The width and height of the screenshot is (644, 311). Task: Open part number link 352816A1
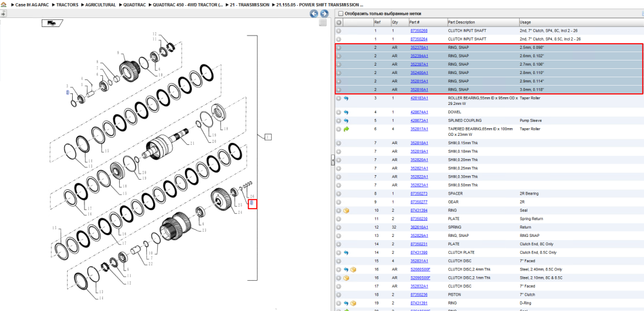(x=419, y=90)
